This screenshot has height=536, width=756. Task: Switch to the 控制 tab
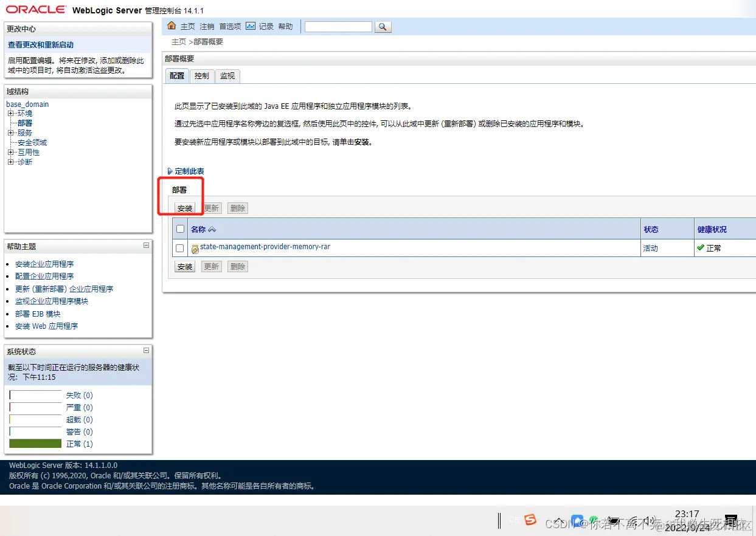coord(202,76)
